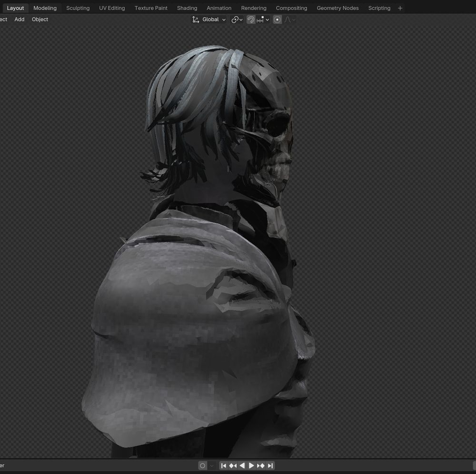
Task: Open the Add menu in viewport header
Action: [20, 20]
